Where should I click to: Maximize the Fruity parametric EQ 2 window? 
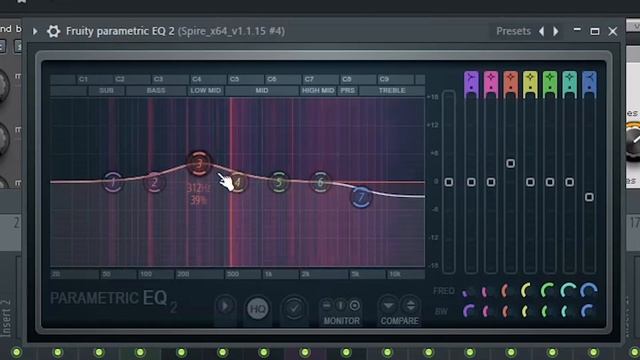(595, 31)
